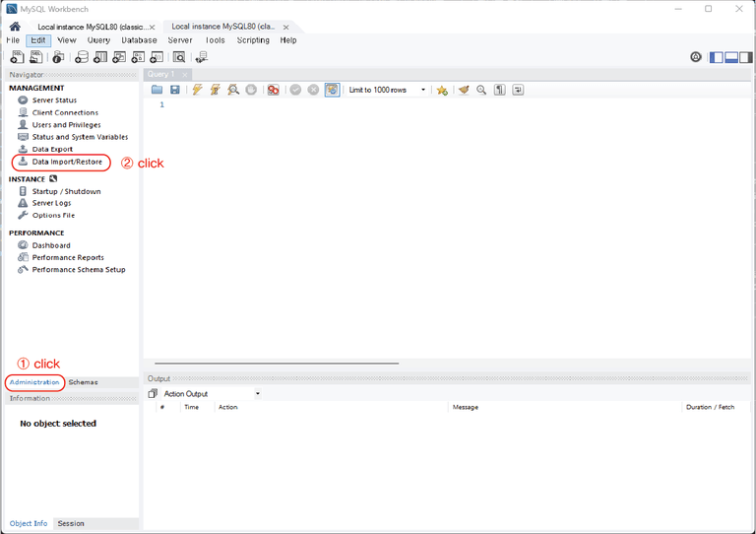The image size is (756, 534).
Task: Create a new function icon
Action: click(x=157, y=57)
